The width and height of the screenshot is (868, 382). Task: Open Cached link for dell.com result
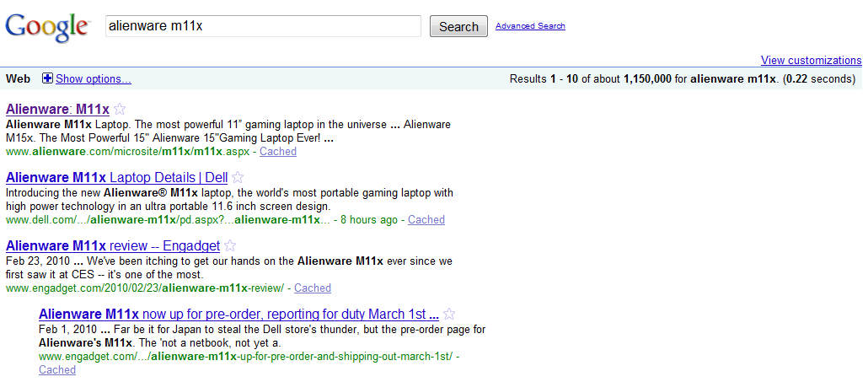tap(426, 220)
